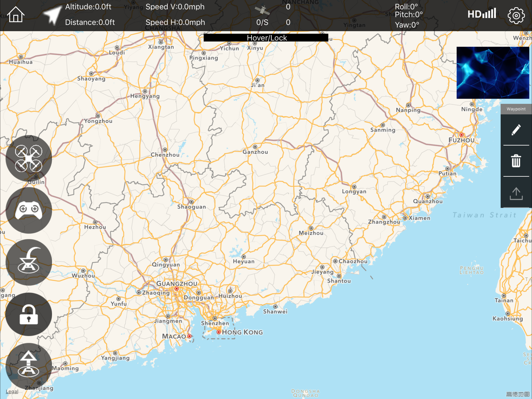Tap the Yaw:0° readout
The image size is (532, 399).
pyautogui.click(x=407, y=25)
